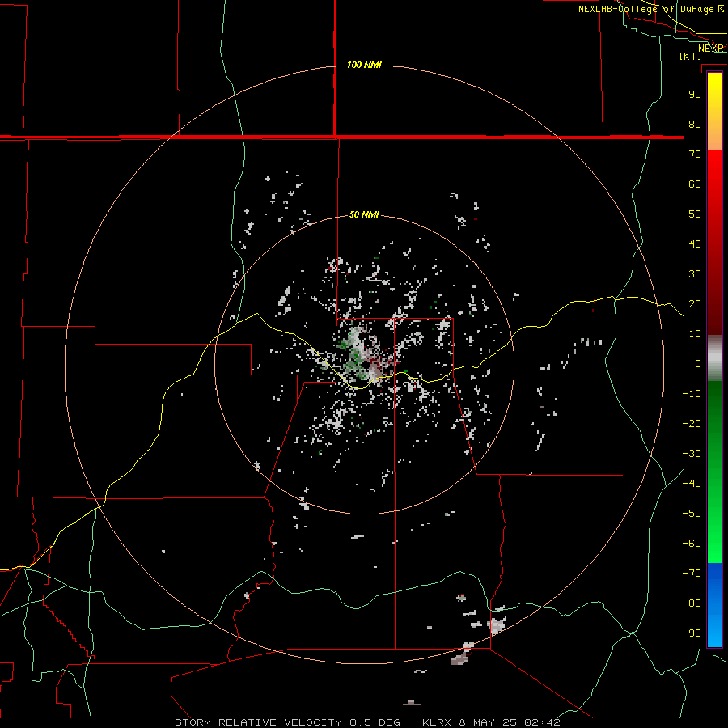Image resolution: width=728 pixels, height=728 pixels.
Task: Click the -20 value on velocity scale
Action: tap(692, 424)
